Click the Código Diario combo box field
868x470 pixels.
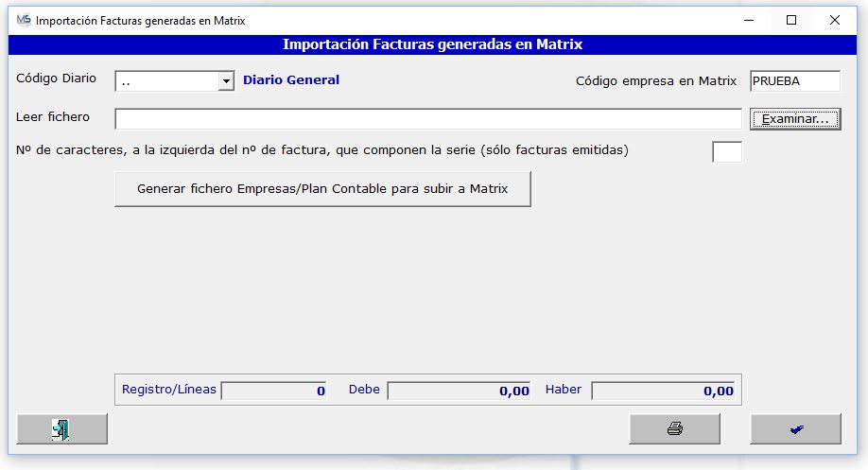(174, 81)
